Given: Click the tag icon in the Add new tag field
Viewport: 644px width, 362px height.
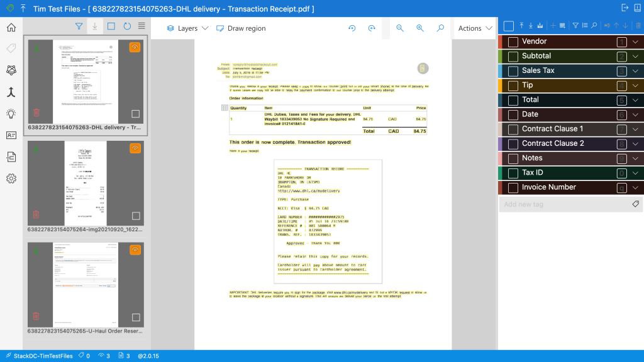Looking at the screenshot, I should 635,204.
